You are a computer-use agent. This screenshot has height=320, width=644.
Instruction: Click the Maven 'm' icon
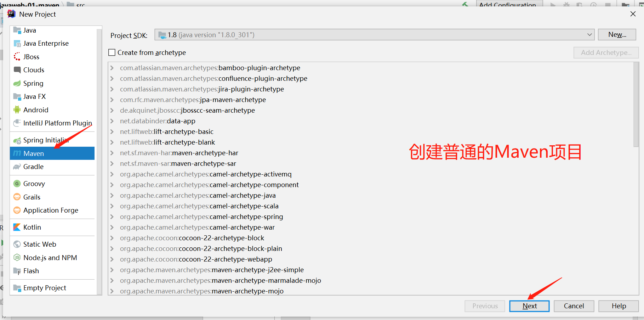(17, 153)
